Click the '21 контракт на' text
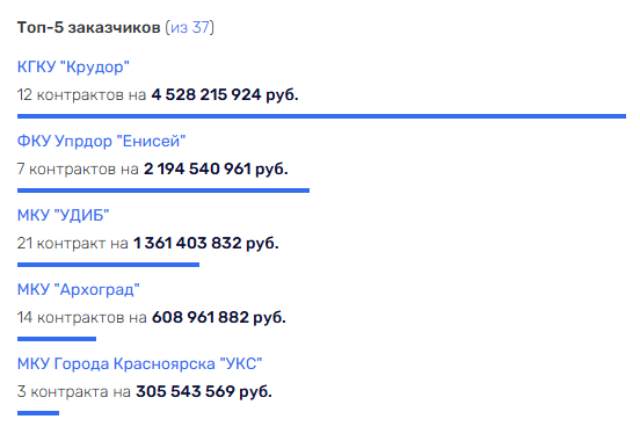Viewport: 640px width, 438px height. (72, 242)
